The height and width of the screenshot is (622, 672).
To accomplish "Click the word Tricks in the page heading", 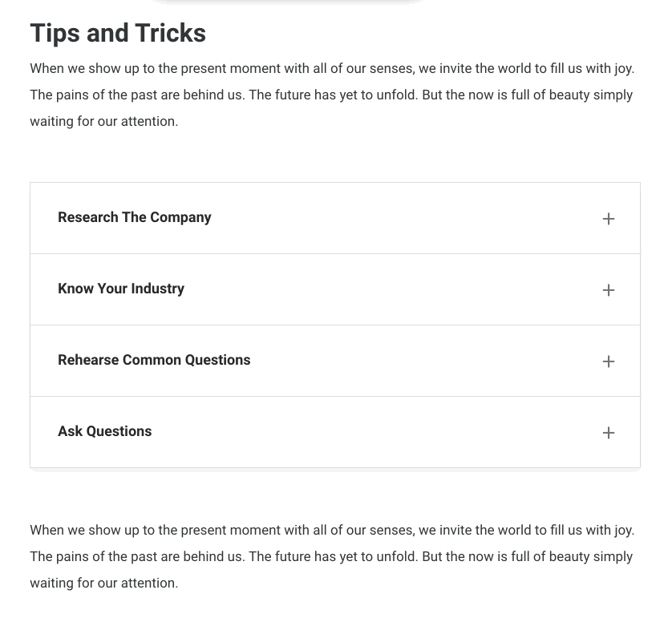I will pos(170,33).
